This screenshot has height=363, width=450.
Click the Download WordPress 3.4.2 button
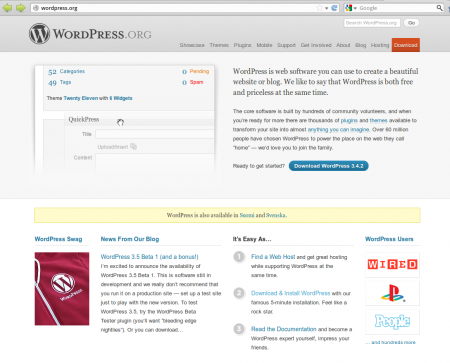pos(329,166)
